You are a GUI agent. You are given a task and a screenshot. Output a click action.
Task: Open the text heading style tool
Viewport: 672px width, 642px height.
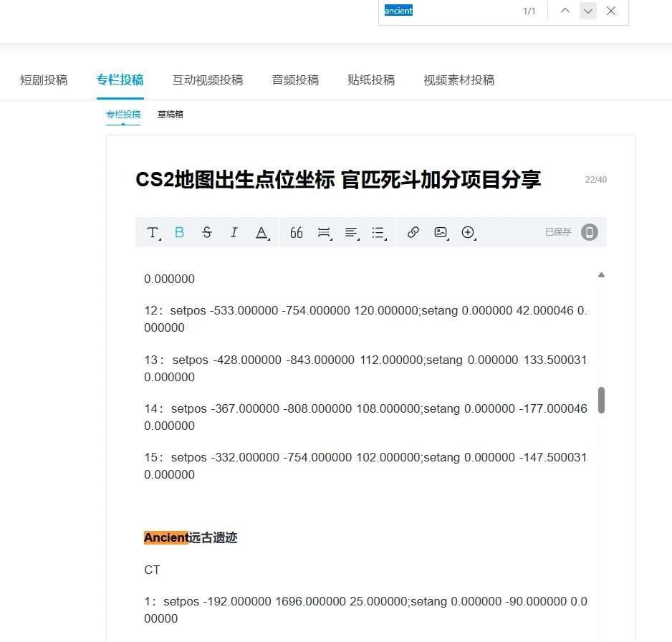[x=153, y=233]
